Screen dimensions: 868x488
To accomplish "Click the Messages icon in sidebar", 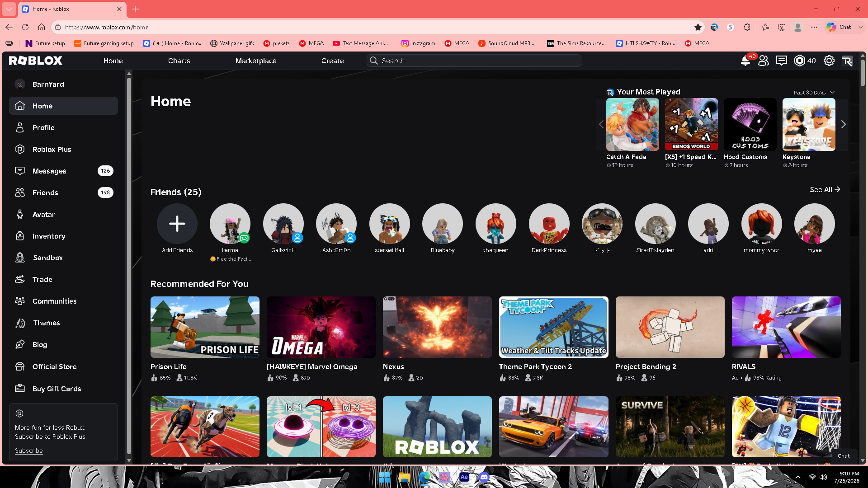I will pos(20,171).
